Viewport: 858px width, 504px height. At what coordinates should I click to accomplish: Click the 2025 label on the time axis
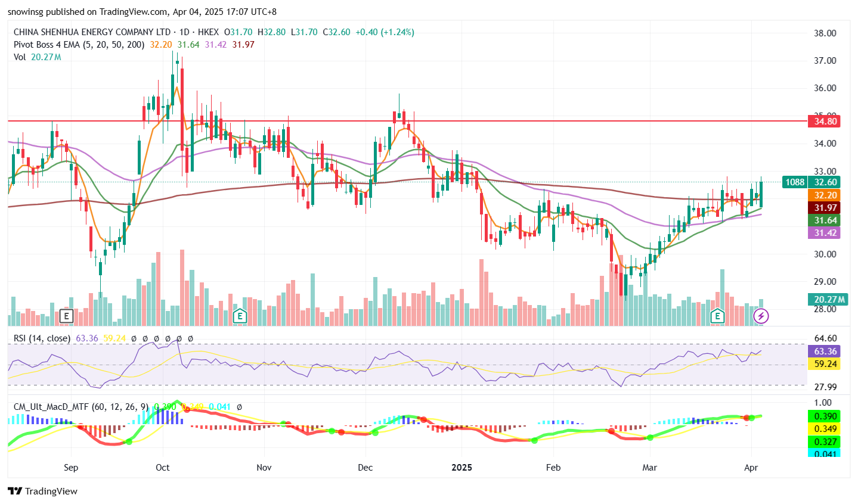pyautogui.click(x=462, y=468)
